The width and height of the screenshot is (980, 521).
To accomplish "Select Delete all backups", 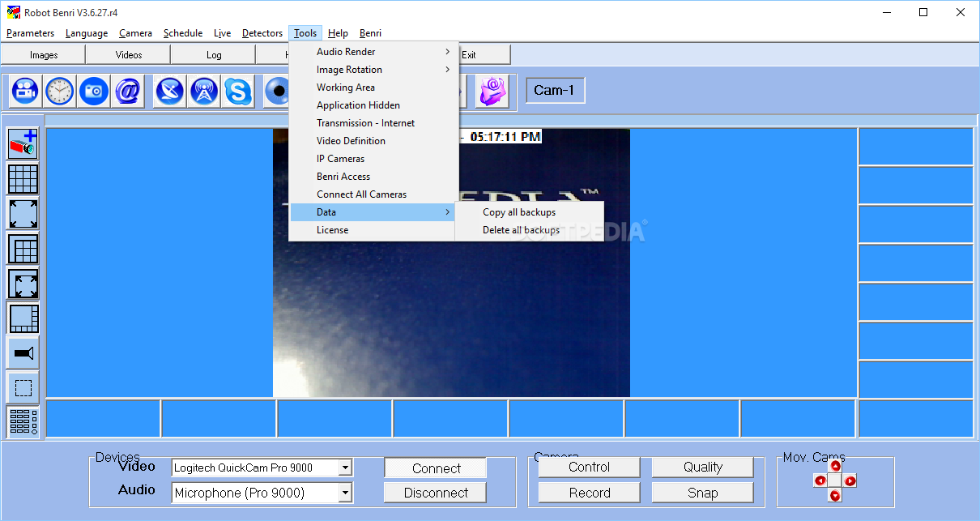I will 530,230.
